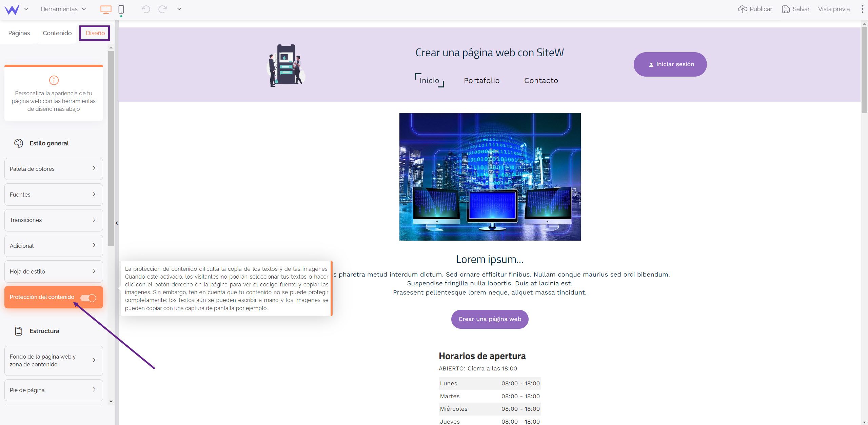Switch to desktop view icon
Screen dimensions: 868x425
tap(106, 9)
